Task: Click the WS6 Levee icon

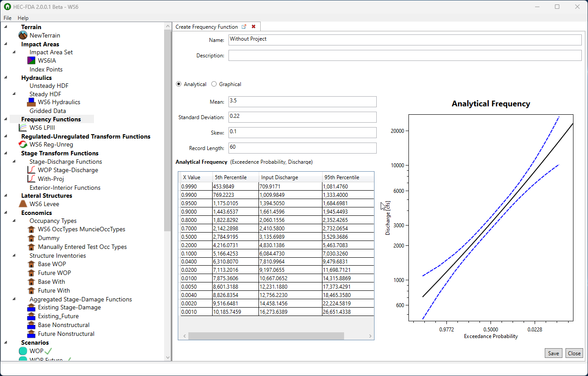Action: click(x=23, y=204)
